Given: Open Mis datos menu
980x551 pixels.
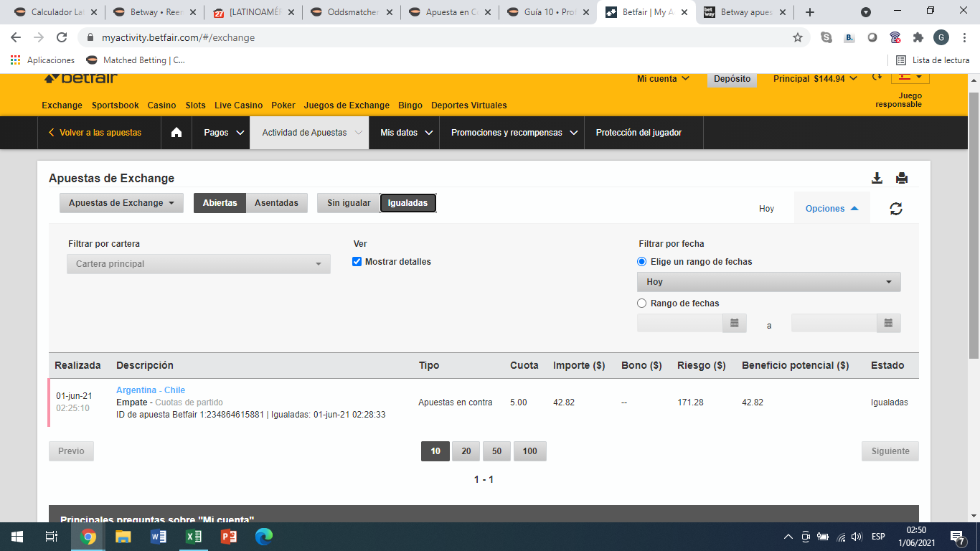Looking at the screenshot, I should 405,133.
